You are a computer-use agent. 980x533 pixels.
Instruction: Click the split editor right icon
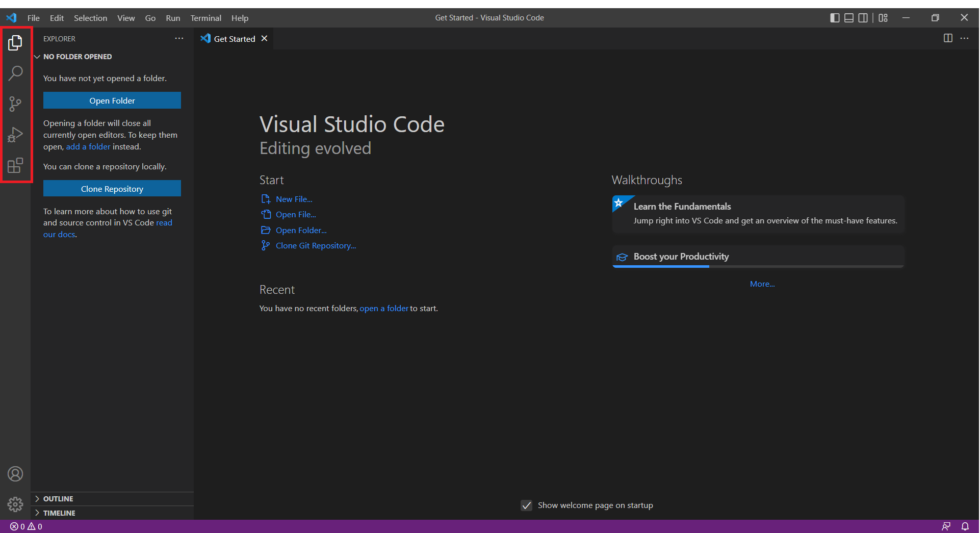pos(948,38)
